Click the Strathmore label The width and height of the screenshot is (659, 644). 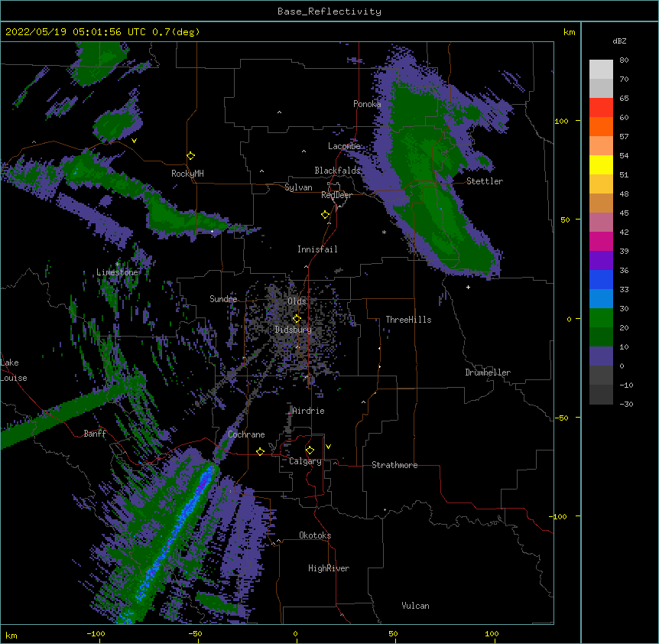(394, 465)
